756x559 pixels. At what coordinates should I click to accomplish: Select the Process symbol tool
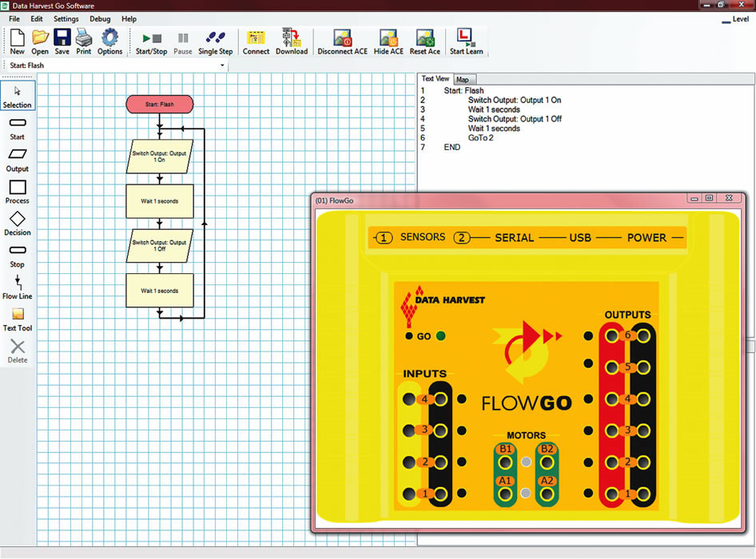point(17,189)
